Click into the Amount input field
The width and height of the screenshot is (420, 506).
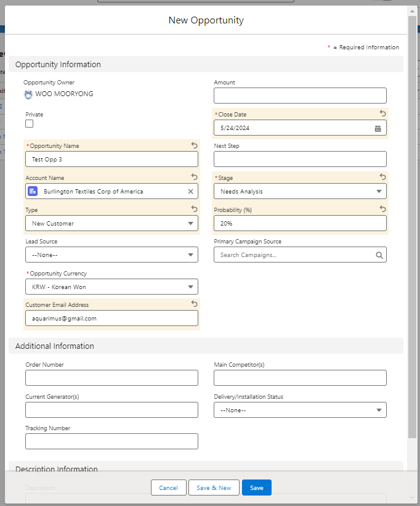click(x=300, y=96)
